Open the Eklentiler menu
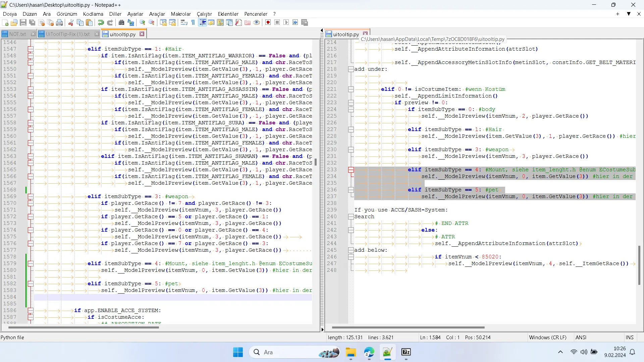 coord(228,14)
